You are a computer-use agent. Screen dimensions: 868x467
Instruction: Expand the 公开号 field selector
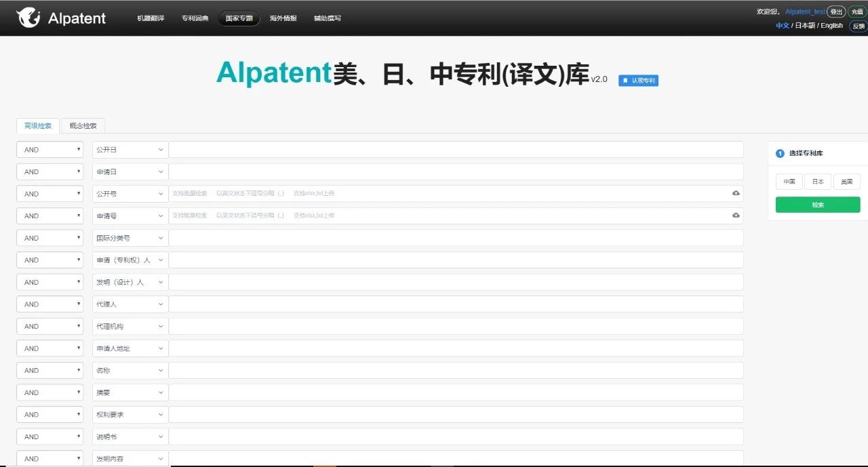tap(130, 194)
